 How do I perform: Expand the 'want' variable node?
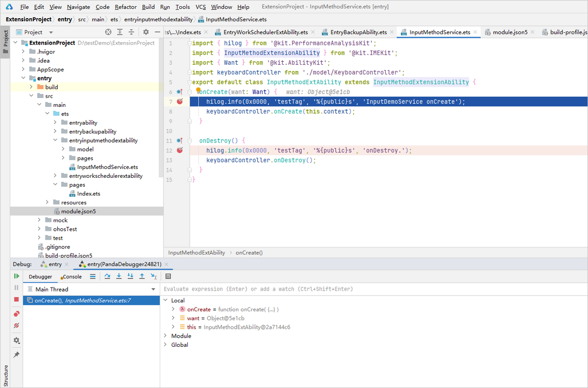[x=173, y=318]
